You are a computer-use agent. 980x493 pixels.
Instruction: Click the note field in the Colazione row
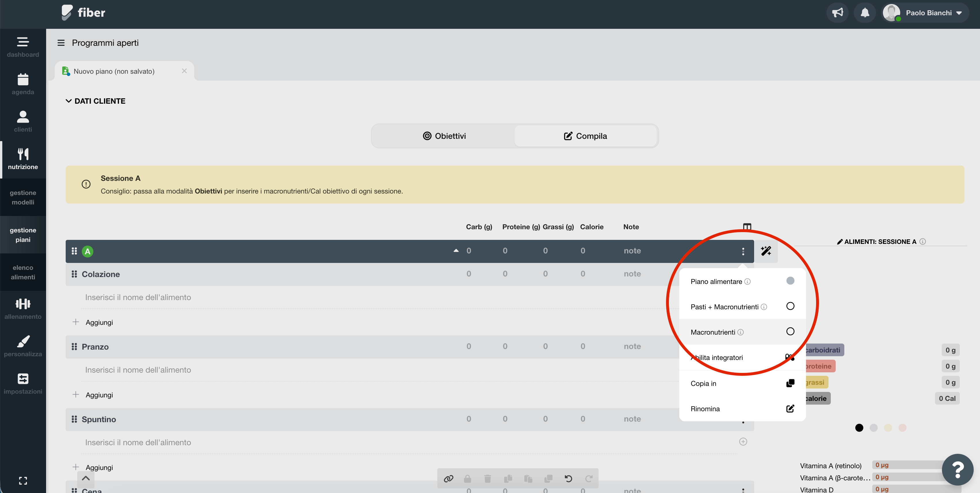tap(632, 274)
